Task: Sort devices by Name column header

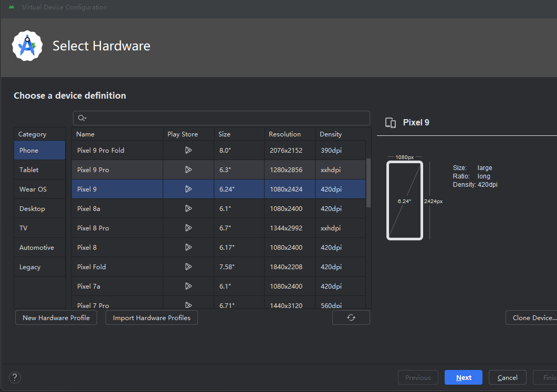Action: pyautogui.click(x=86, y=134)
